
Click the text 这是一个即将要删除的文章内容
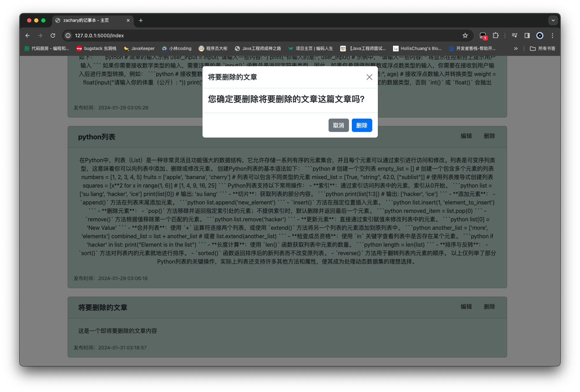(x=118, y=331)
